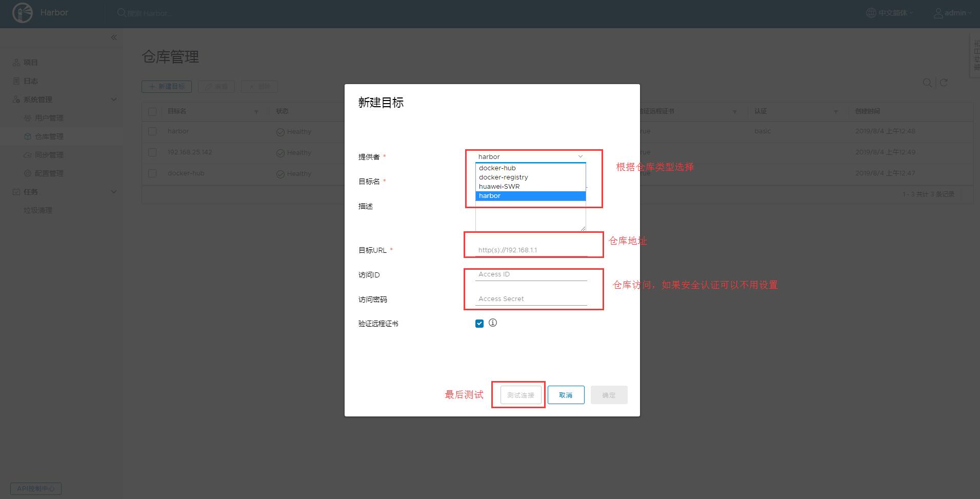This screenshot has height=499, width=980.
Task: Click the Harbor lighthouse logo icon
Action: (22, 13)
